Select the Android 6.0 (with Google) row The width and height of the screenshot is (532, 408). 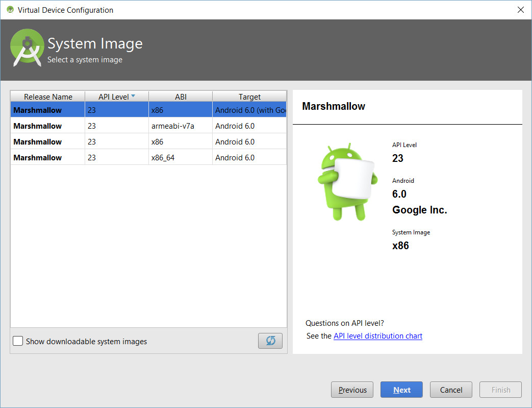[148, 110]
